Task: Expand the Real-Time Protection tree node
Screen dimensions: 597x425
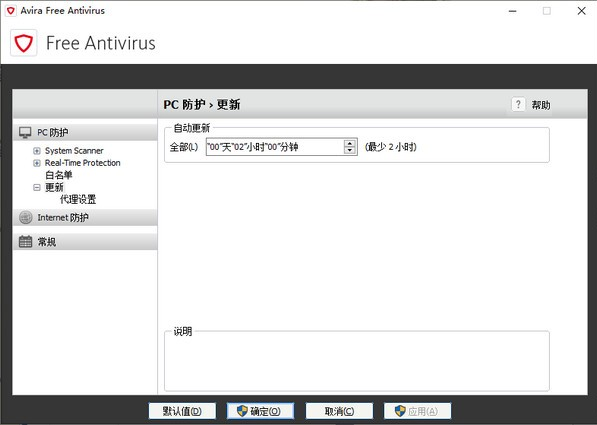Action: (x=37, y=163)
